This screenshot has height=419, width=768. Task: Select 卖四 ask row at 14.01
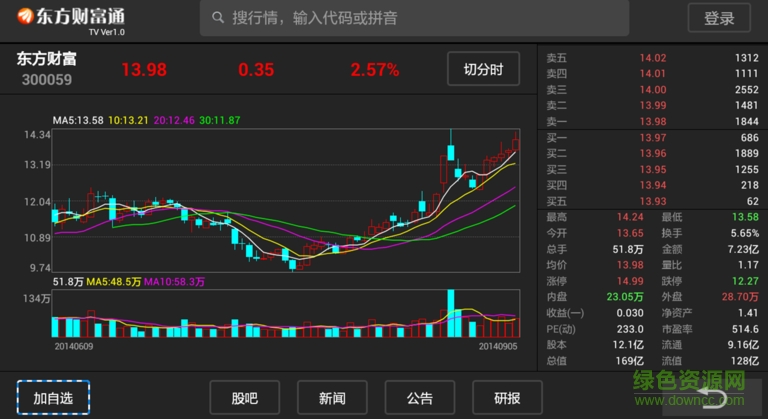click(652, 74)
